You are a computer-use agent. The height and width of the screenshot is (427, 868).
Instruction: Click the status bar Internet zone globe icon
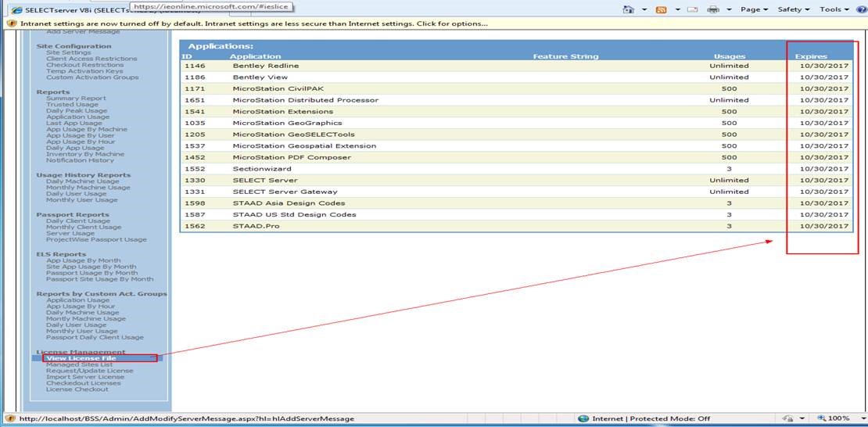click(583, 418)
